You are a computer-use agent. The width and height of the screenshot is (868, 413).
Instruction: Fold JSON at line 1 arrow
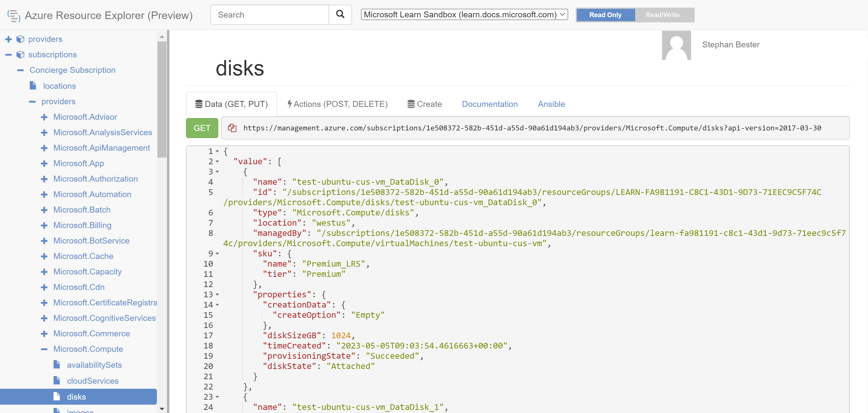217,151
